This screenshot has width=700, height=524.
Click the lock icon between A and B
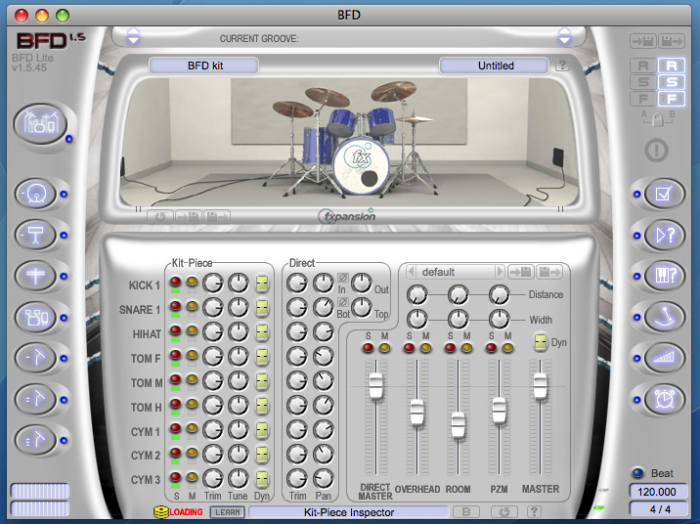click(x=658, y=120)
